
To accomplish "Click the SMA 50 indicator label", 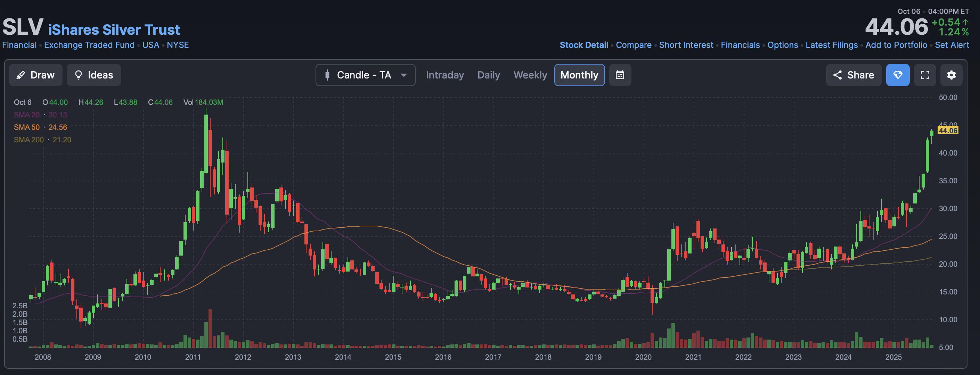I will 27,127.
